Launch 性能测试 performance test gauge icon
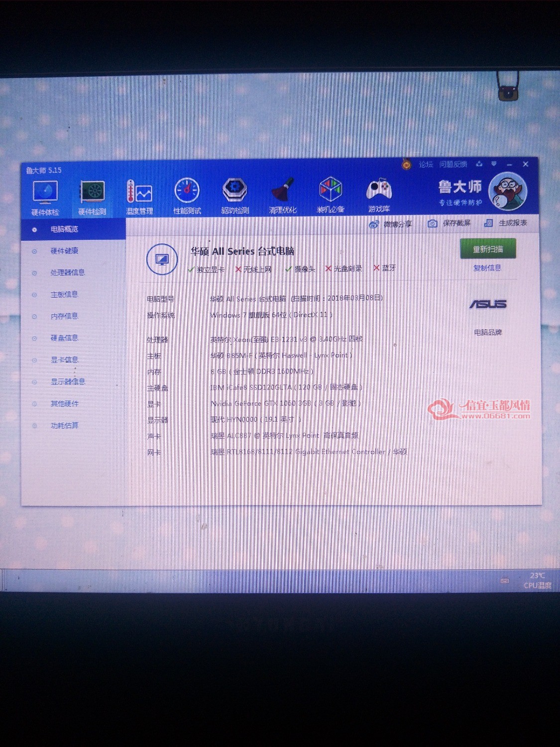The height and width of the screenshot is (747, 560). [187, 196]
